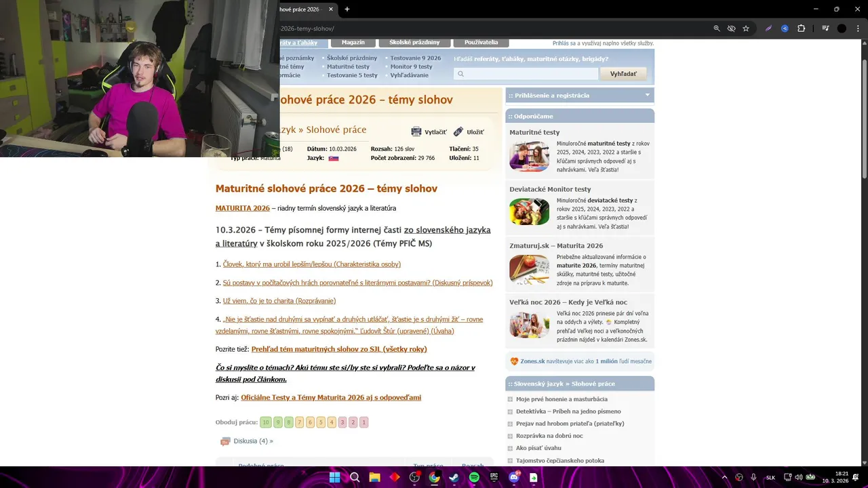868x488 pixels.
Task: Open topic 'Už viem, čo je to charita'
Action: click(279, 301)
